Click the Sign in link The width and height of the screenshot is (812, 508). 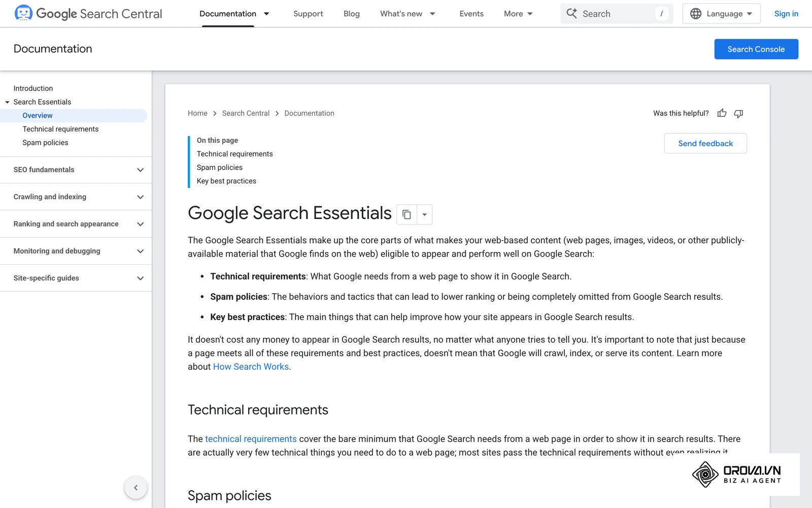click(x=786, y=14)
